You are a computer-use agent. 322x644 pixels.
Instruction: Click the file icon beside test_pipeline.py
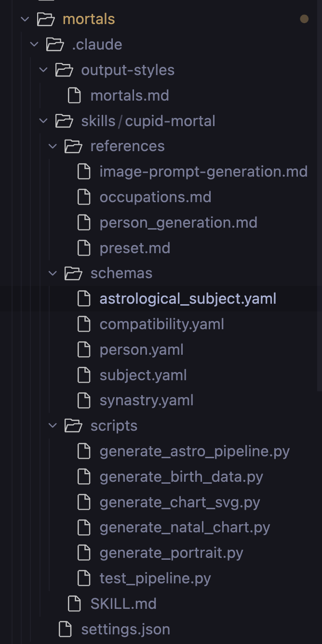pyautogui.click(x=84, y=578)
